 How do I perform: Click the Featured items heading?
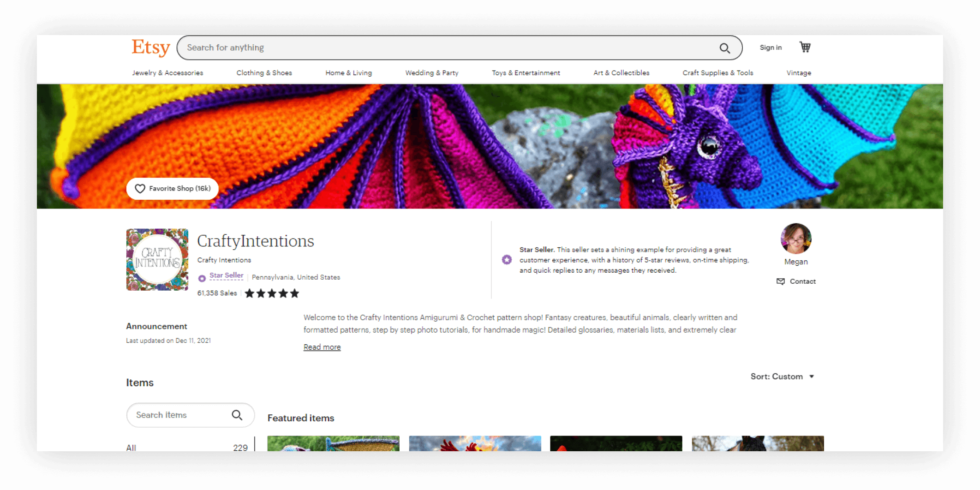coord(301,418)
